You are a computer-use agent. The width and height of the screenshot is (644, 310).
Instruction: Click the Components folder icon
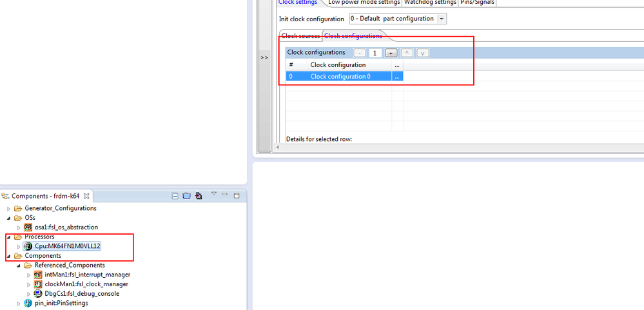pyautogui.click(x=18, y=256)
